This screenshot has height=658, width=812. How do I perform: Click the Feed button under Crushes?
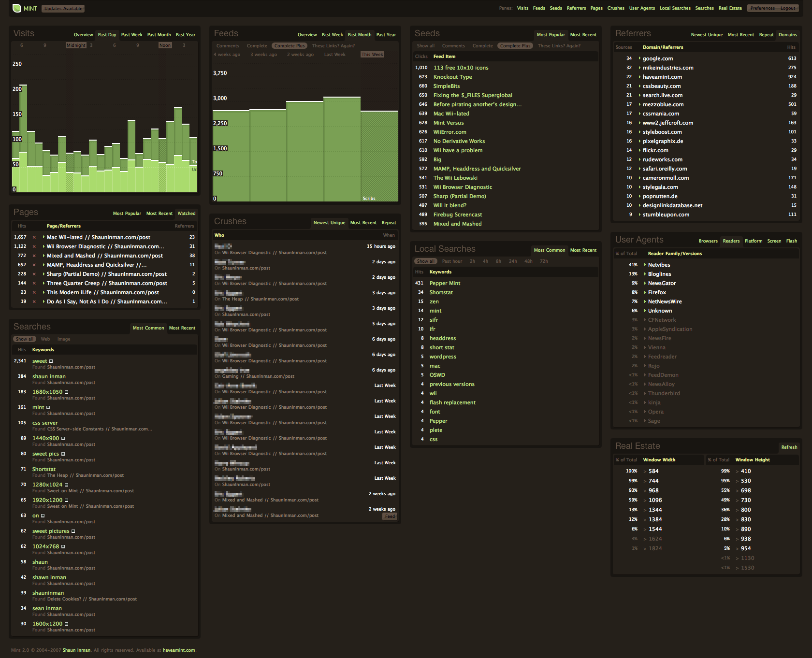[390, 516]
